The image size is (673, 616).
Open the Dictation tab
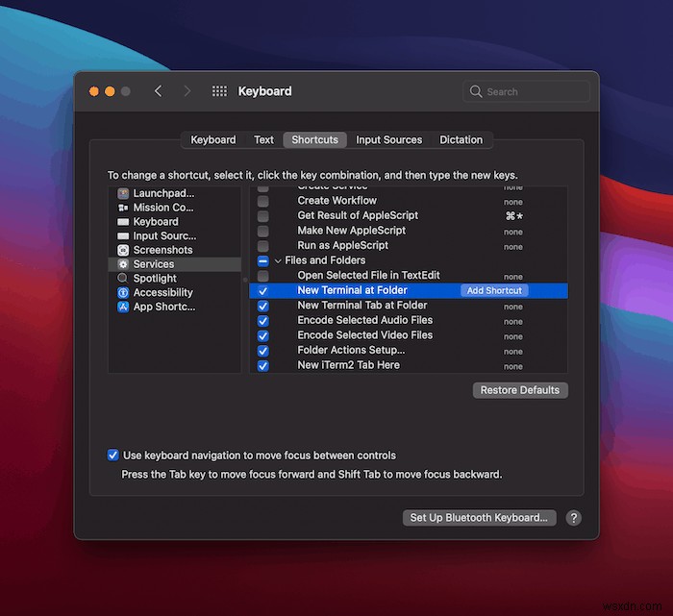461,140
